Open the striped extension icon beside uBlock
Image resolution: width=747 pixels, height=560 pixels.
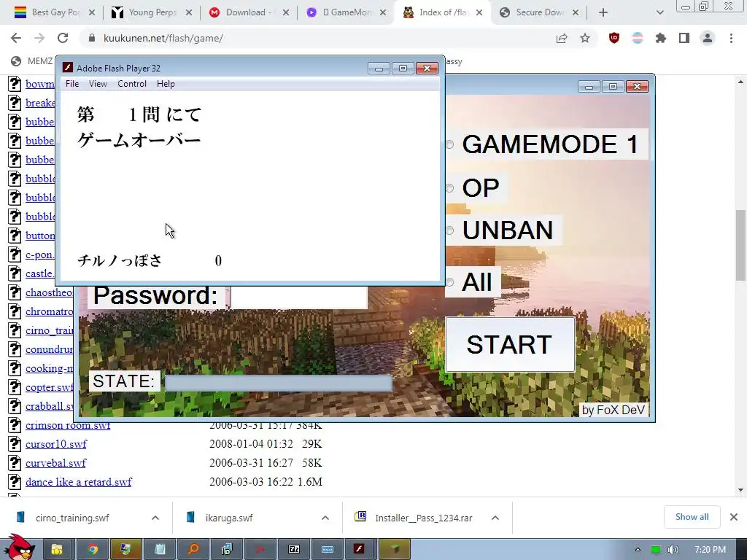pos(638,38)
